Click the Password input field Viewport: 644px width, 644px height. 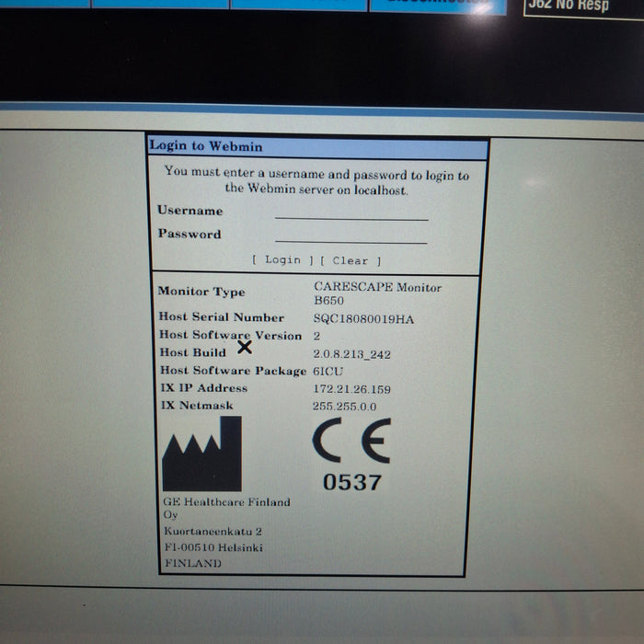pos(351,236)
